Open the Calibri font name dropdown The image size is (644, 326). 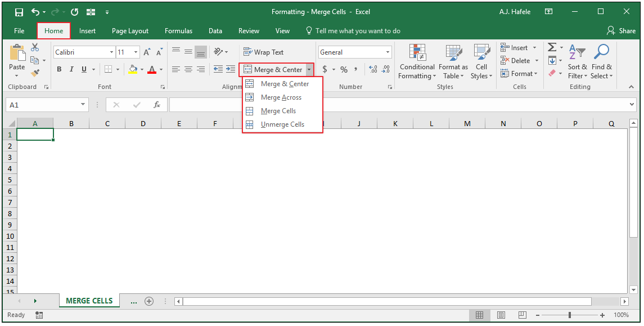(111, 52)
